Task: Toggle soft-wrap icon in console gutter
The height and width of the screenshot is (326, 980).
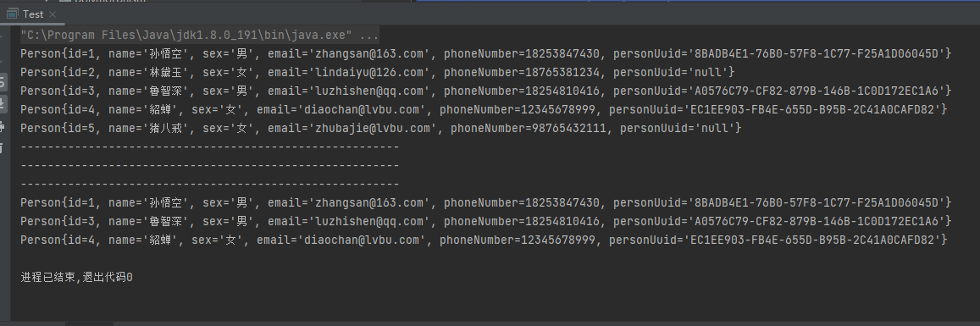Action: coord(3,81)
